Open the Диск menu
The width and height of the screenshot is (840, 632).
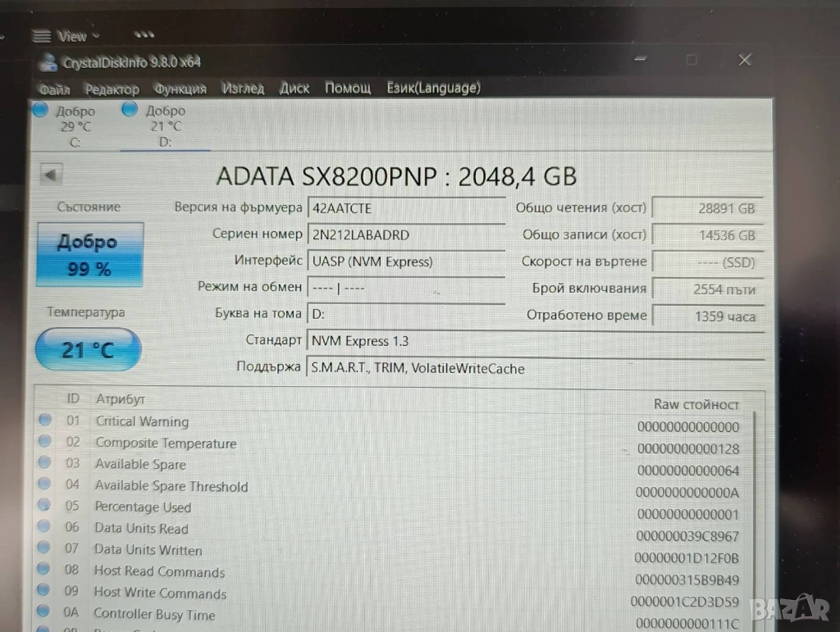[294, 88]
